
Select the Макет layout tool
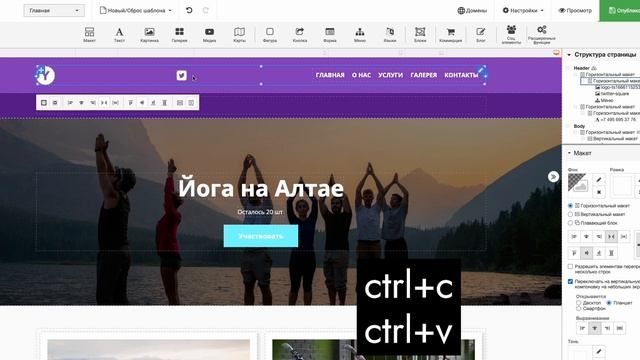click(89, 35)
